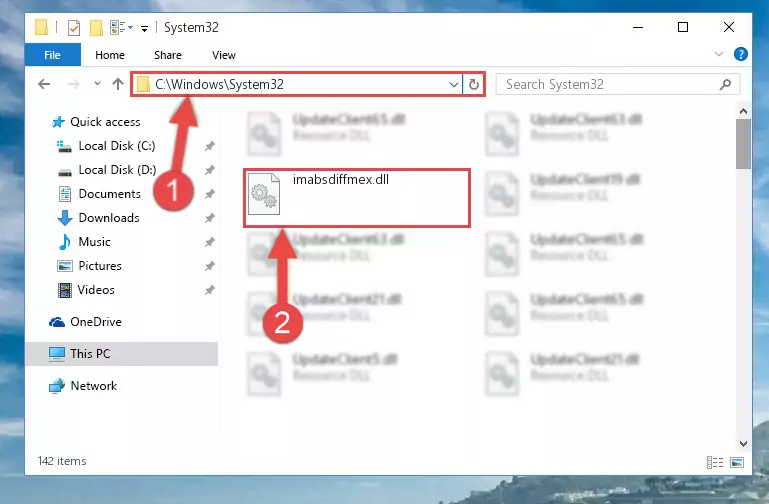Click the Properties quick access toolbar icon
The height and width of the screenshot is (504, 769).
(x=74, y=27)
